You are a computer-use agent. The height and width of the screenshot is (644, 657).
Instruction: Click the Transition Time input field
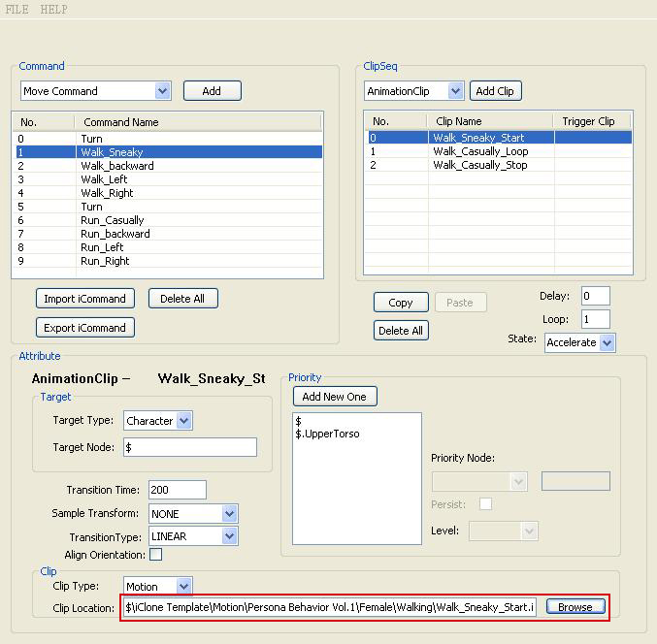(178, 490)
